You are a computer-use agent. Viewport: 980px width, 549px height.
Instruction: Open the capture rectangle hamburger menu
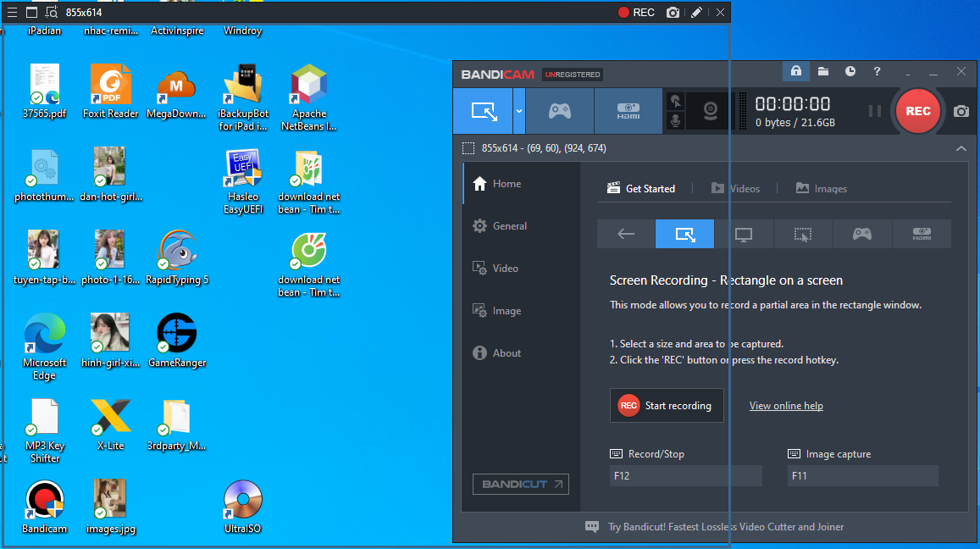[x=12, y=13]
